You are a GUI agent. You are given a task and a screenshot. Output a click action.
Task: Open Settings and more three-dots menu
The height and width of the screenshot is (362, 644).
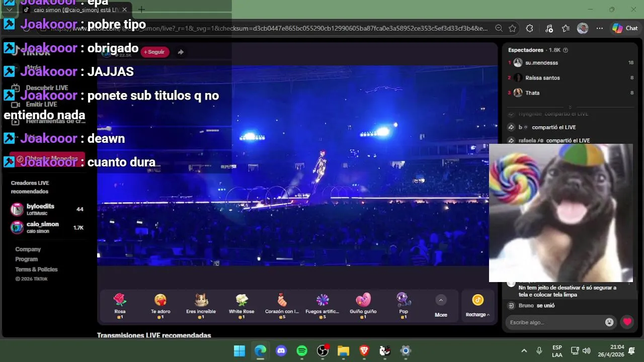[x=600, y=29]
